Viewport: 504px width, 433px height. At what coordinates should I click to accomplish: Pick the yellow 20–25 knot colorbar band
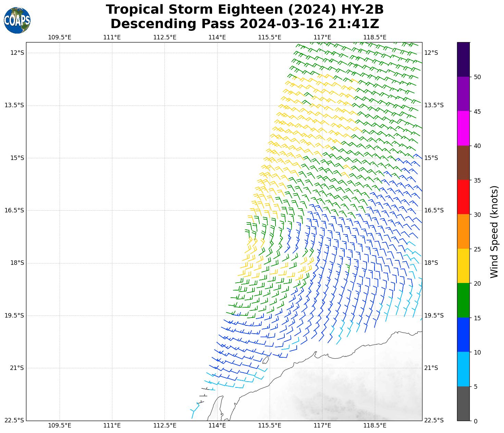point(463,266)
